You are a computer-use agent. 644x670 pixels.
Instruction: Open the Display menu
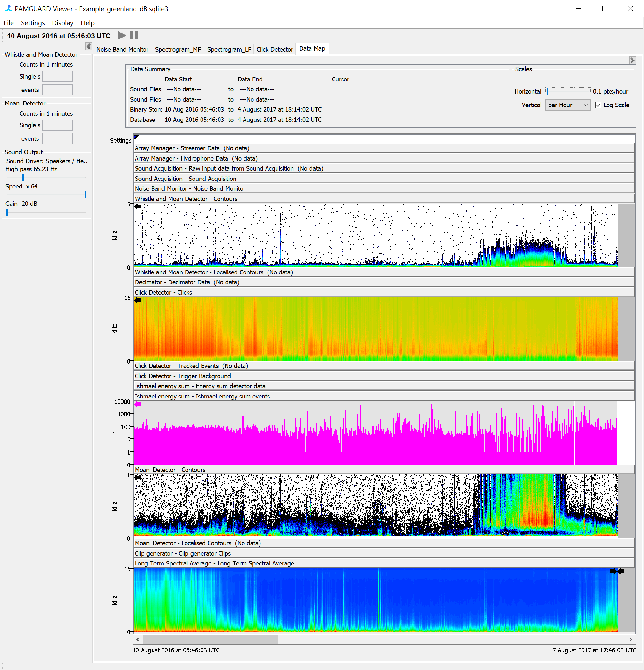[62, 23]
